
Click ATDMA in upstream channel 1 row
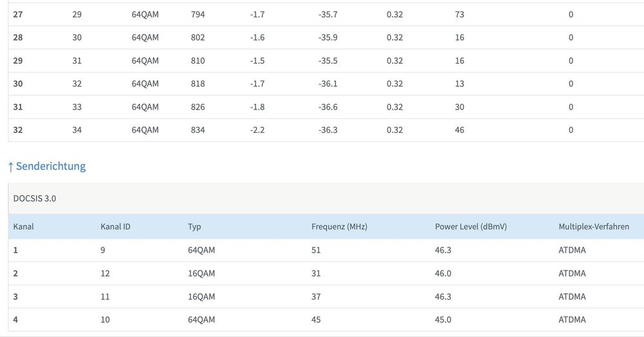pyautogui.click(x=572, y=250)
